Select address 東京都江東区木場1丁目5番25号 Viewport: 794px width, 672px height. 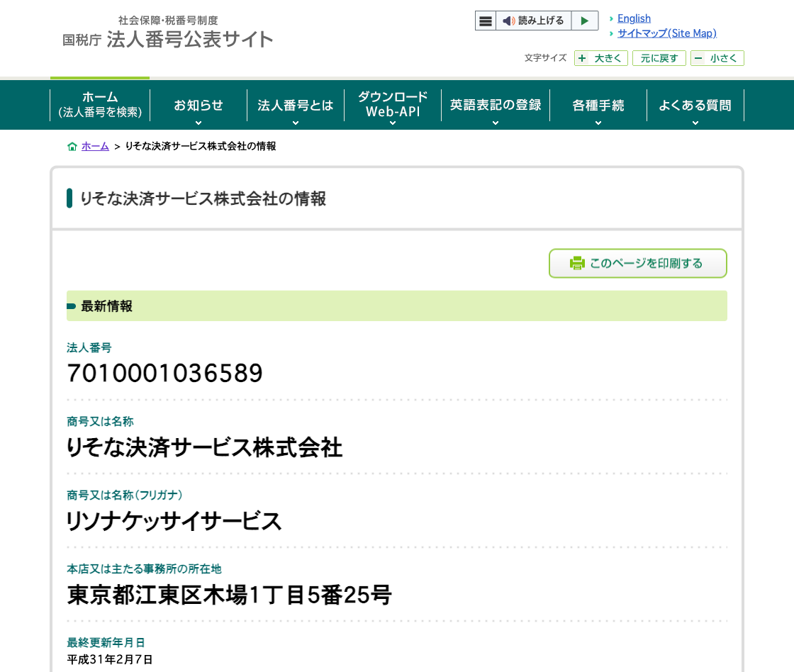230,595
